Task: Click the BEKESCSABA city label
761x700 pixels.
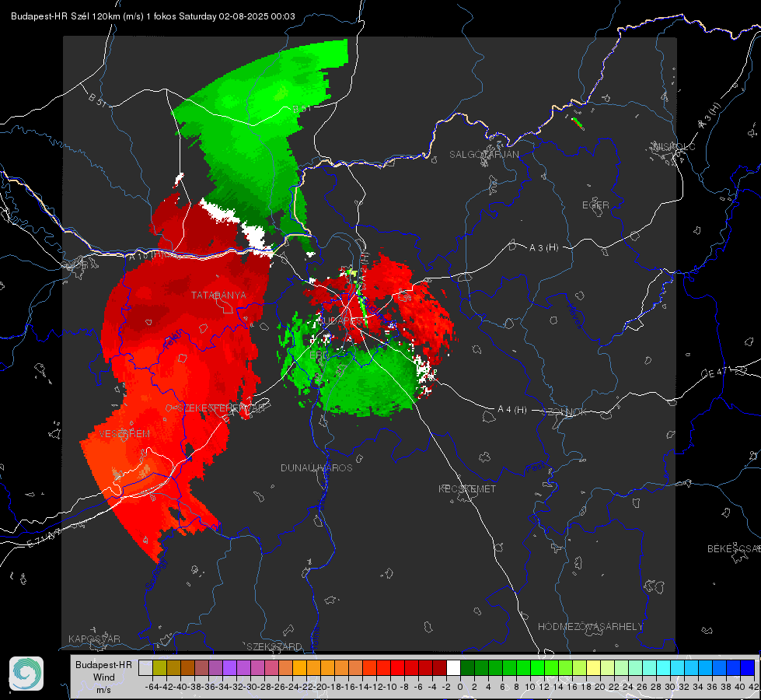Action: pos(734,549)
